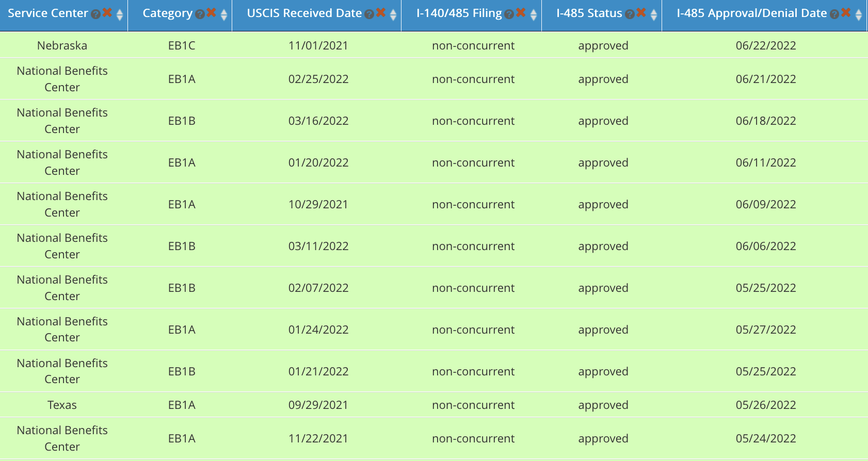Remove the I-485 Approval/Denial Date column
The image size is (868, 461).
coord(846,12)
